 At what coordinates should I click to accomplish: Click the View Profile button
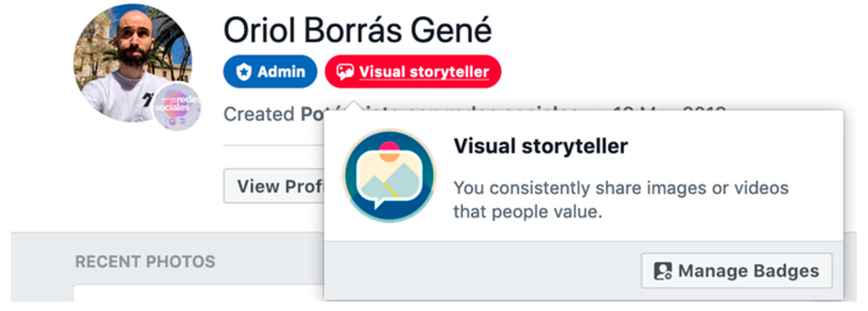(276, 186)
